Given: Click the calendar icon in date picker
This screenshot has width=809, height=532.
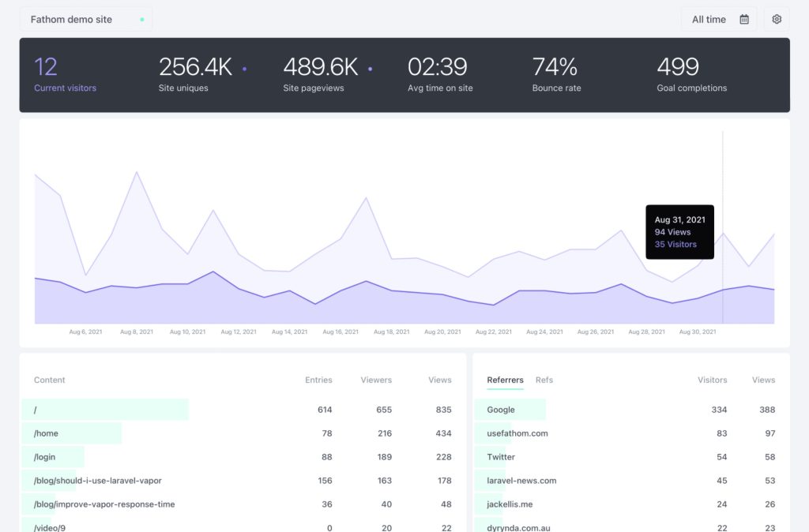Looking at the screenshot, I should 744,20.
